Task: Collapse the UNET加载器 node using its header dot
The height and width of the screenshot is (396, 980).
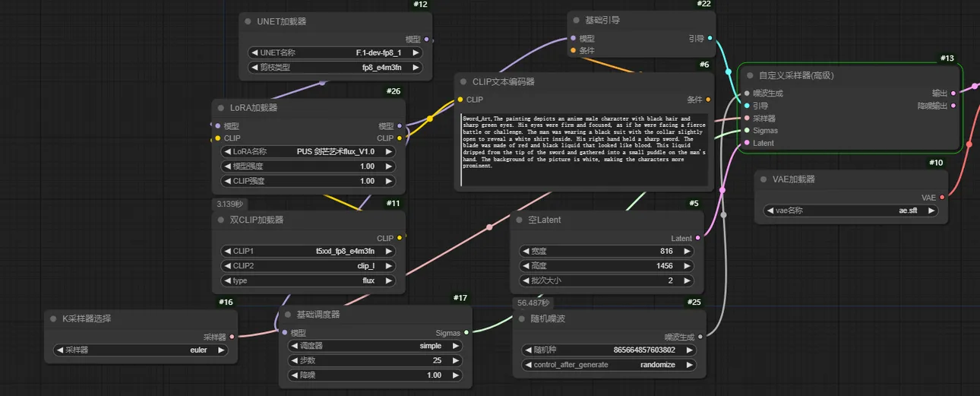Action: [248, 21]
